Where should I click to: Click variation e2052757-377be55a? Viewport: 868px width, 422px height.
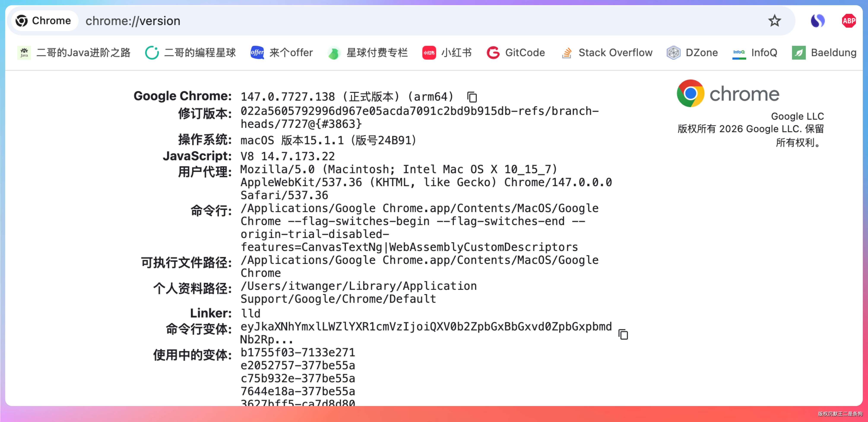pos(298,365)
